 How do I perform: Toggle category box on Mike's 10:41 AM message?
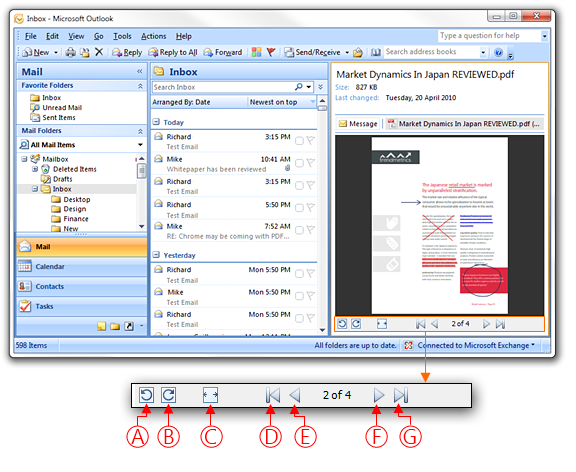[x=299, y=163]
